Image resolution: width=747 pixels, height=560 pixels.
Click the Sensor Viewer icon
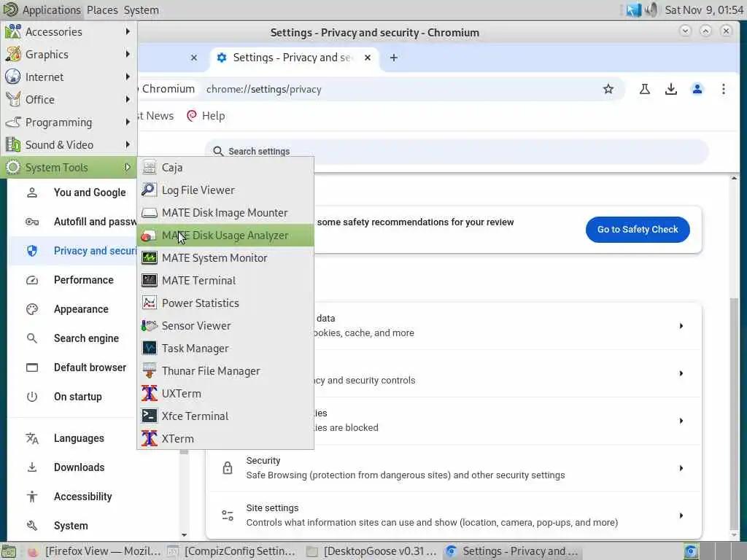(x=149, y=326)
